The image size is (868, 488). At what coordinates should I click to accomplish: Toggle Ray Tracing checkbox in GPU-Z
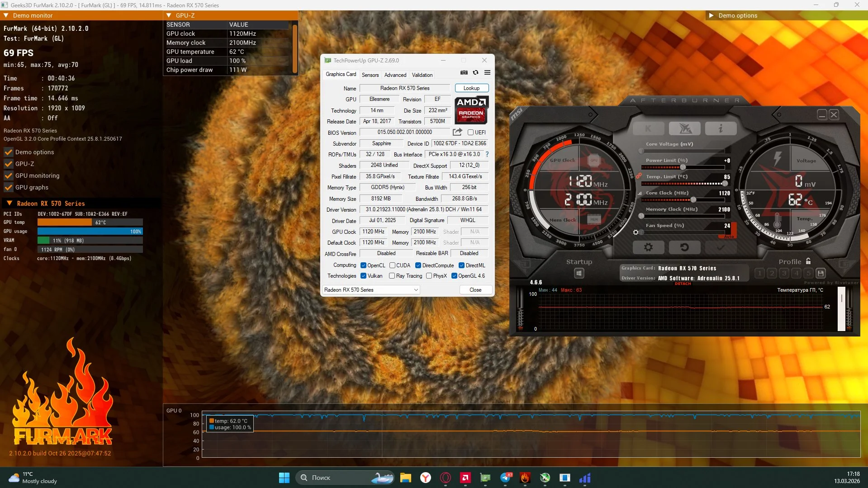pos(392,276)
